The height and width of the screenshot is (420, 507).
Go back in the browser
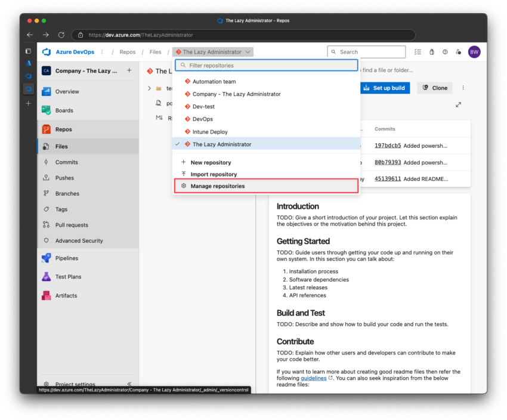coord(30,35)
